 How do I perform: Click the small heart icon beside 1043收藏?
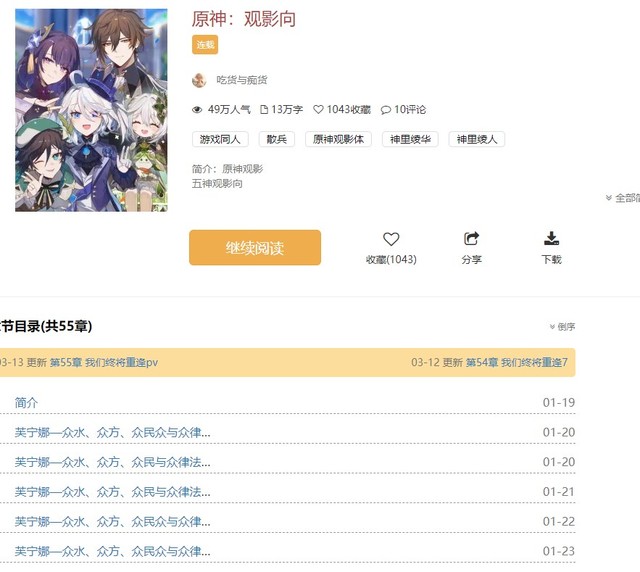pyautogui.click(x=318, y=109)
